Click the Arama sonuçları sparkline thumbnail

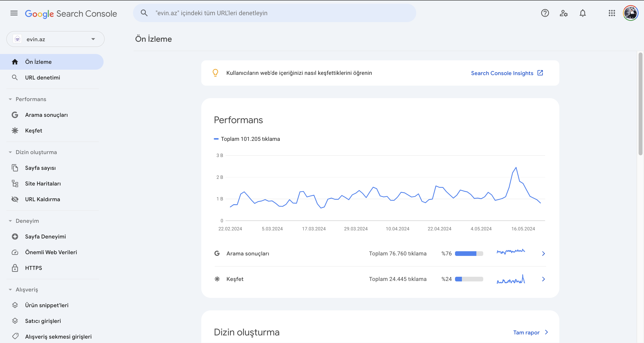point(511,251)
